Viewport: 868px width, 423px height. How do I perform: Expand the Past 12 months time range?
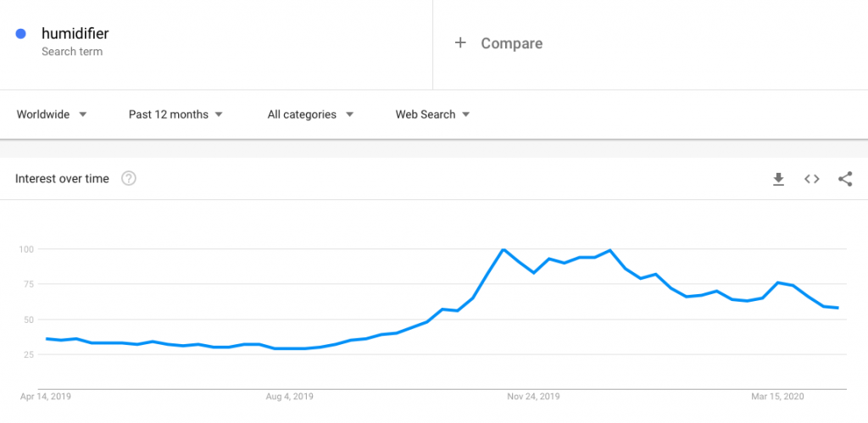[x=175, y=114]
